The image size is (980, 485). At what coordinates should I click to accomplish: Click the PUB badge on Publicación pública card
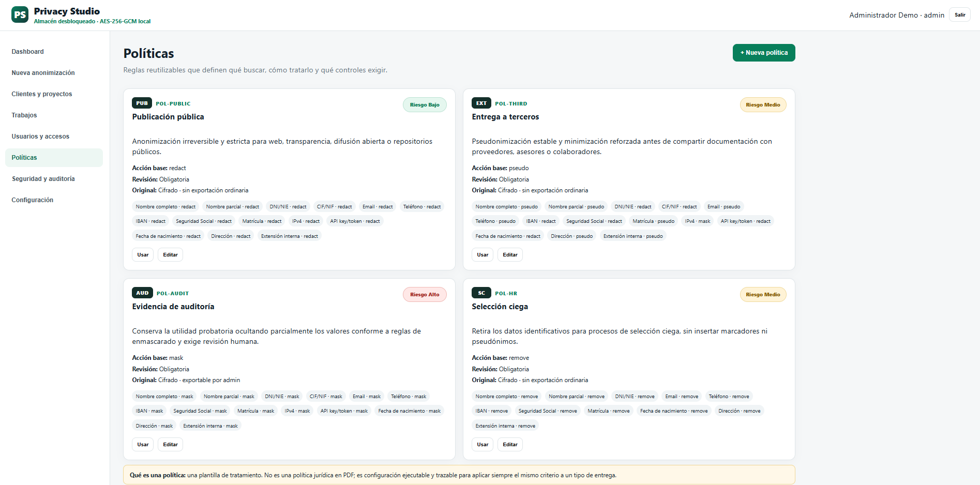[x=142, y=103]
